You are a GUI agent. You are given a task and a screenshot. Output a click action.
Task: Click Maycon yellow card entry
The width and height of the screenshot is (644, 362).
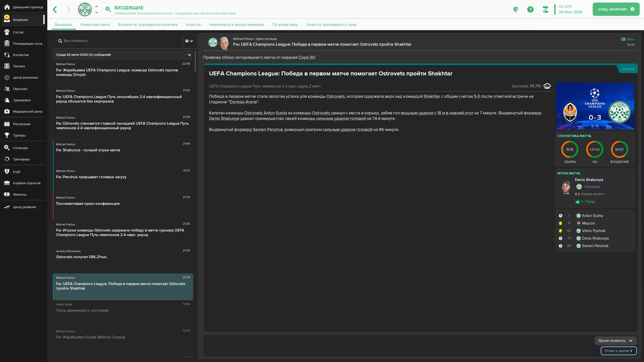pos(588,223)
